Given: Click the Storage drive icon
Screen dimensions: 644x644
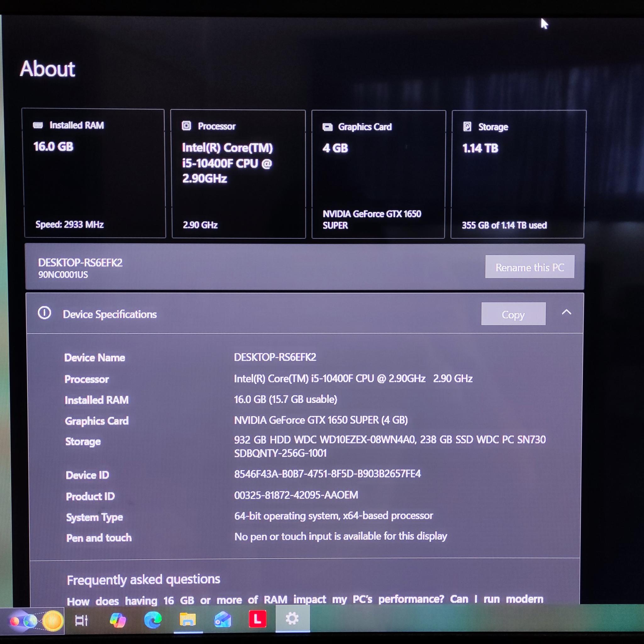Looking at the screenshot, I should pyautogui.click(x=467, y=127).
